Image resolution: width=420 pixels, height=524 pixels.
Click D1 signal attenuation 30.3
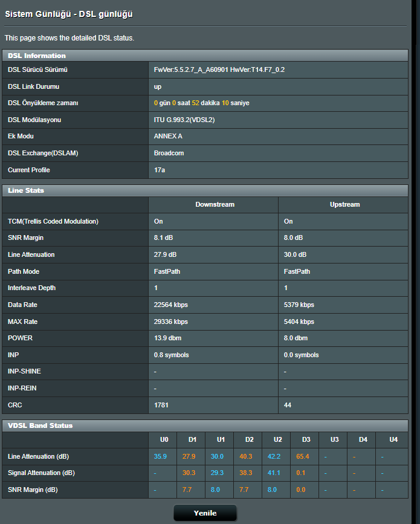pyautogui.click(x=189, y=473)
